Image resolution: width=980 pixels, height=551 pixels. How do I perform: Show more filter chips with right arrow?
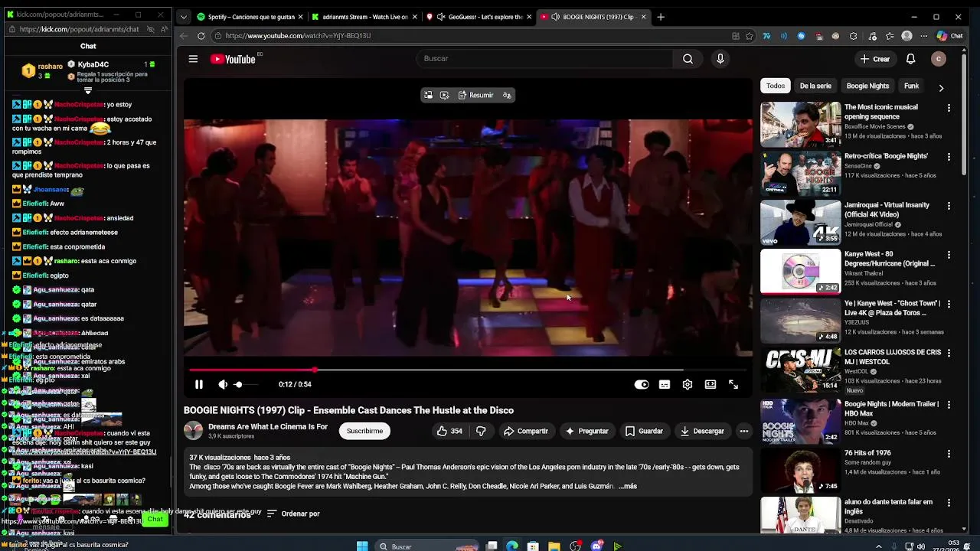(941, 87)
